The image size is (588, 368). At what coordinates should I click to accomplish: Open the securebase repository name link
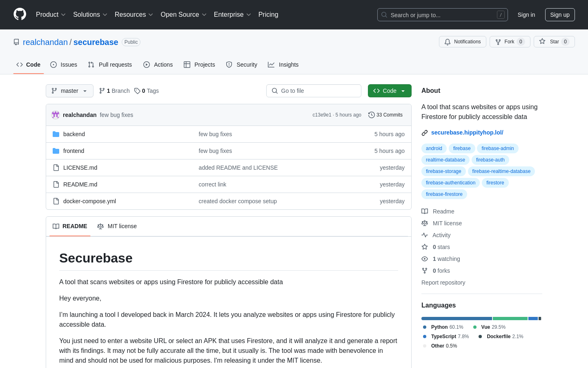tap(96, 42)
